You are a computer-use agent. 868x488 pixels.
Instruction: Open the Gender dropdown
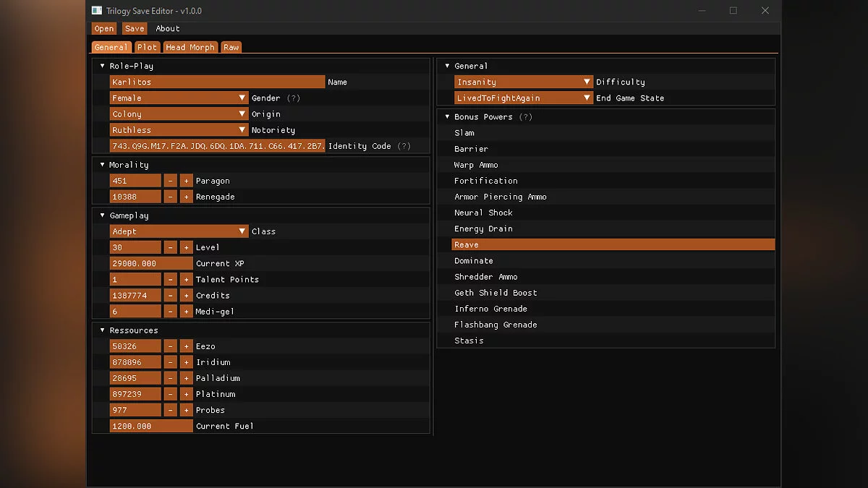coord(179,98)
